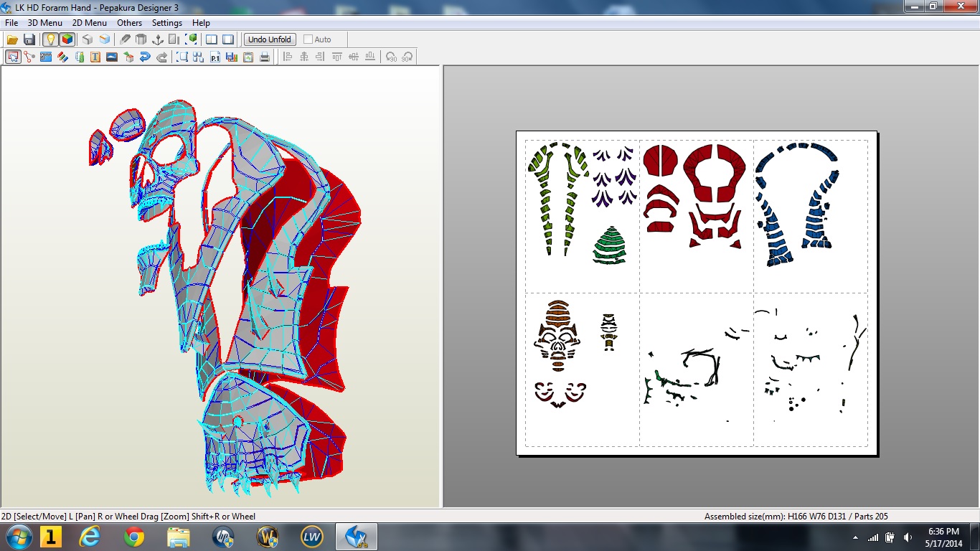Click the align left icon
980x551 pixels.
coord(288,57)
